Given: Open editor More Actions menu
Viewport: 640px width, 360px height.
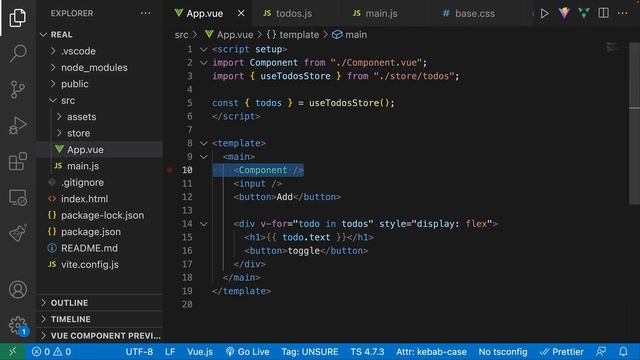Looking at the screenshot, I should click(x=622, y=13).
